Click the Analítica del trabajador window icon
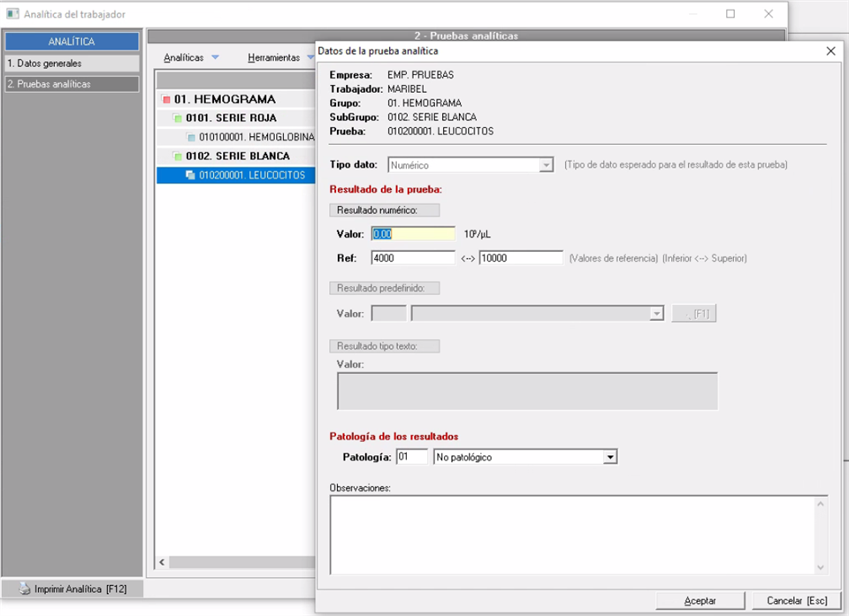This screenshot has width=849, height=616. click(12, 14)
